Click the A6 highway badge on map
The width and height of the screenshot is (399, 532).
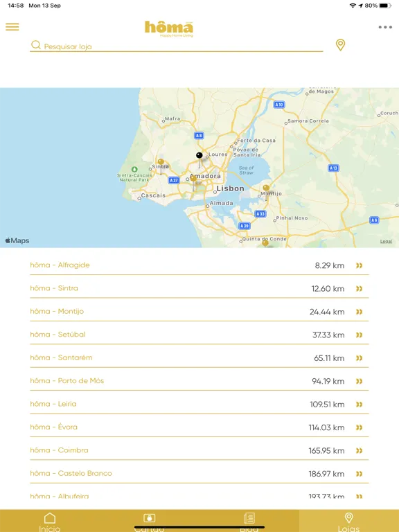click(374, 220)
